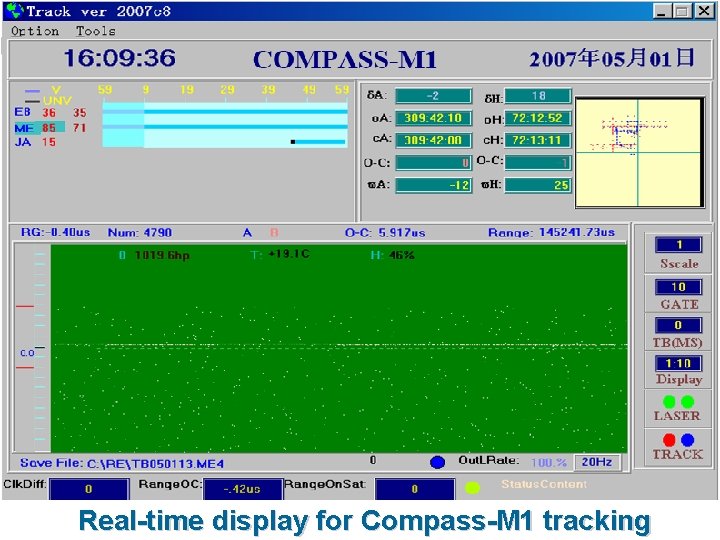Click the 20Hz rate box

click(597, 462)
